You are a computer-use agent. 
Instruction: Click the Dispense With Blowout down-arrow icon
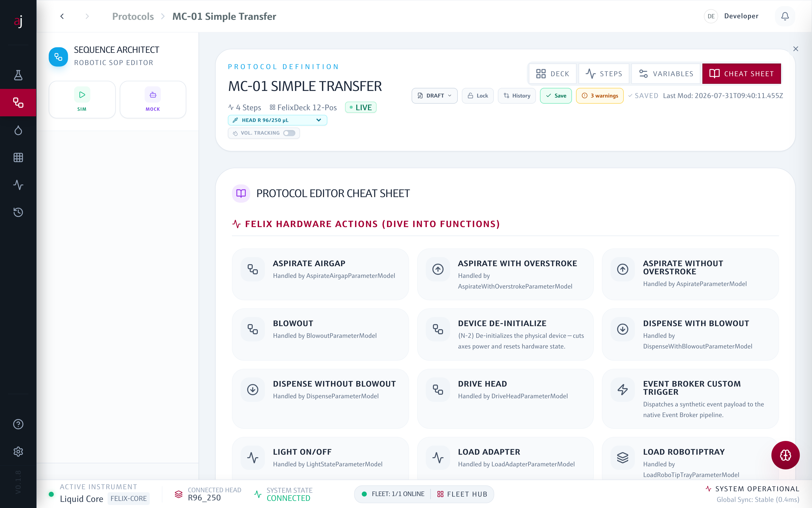click(x=623, y=329)
